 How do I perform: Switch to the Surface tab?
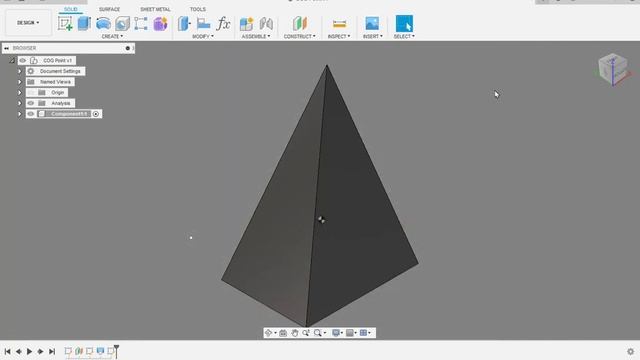[x=109, y=9]
